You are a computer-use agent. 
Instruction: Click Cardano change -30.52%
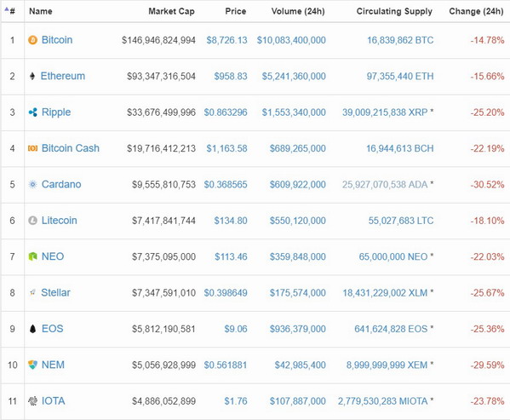coord(487,185)
